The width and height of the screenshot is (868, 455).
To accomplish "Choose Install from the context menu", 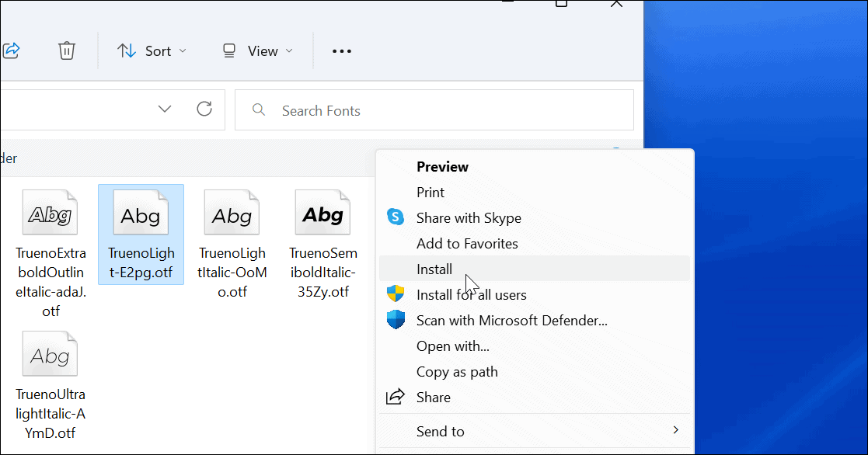I will (434, 269).
